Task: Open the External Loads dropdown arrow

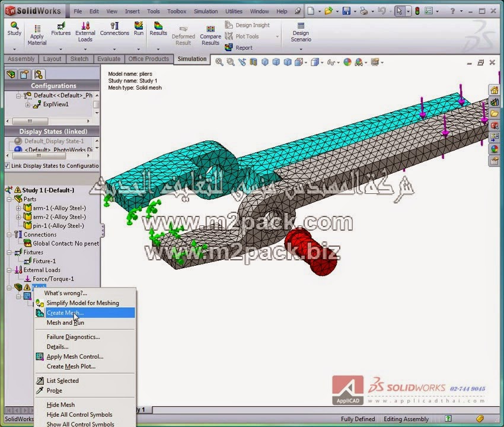Action: [x=85, y=49]
